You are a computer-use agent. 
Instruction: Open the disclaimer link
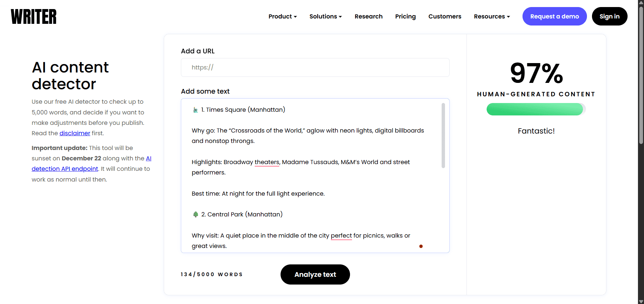coord(75,133)
